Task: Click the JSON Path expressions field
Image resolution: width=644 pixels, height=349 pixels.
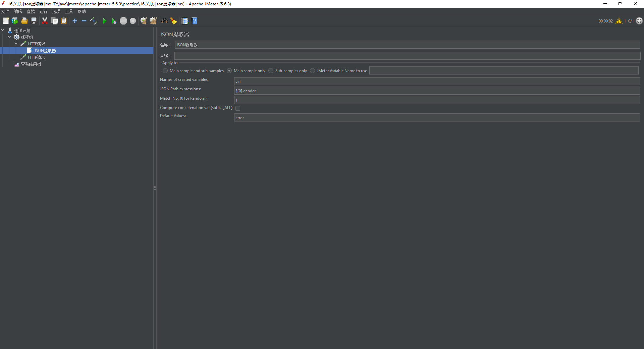Action: pyautogui.click(x=437, y=91)
